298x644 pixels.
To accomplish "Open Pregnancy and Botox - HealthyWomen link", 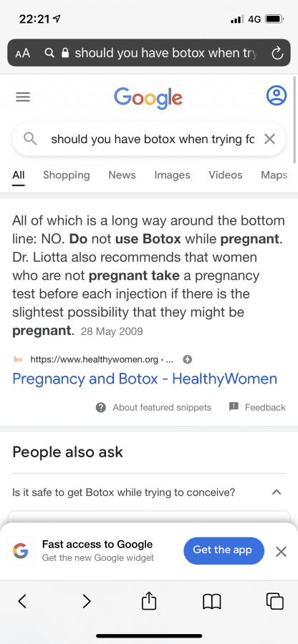I will [x=145, y=379].
